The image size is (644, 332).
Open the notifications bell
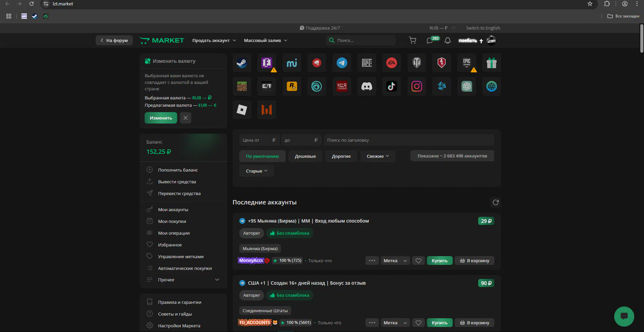pos(448,40)
